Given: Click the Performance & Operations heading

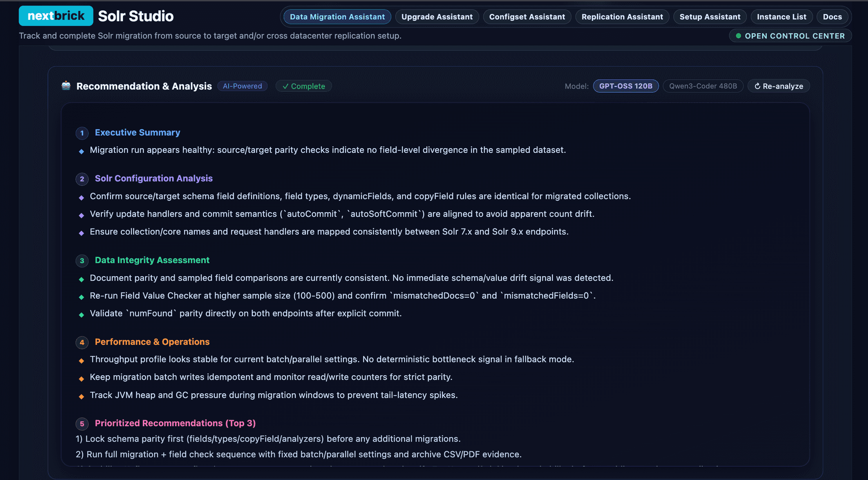Looking at the screenshot, I should (152, 342).
